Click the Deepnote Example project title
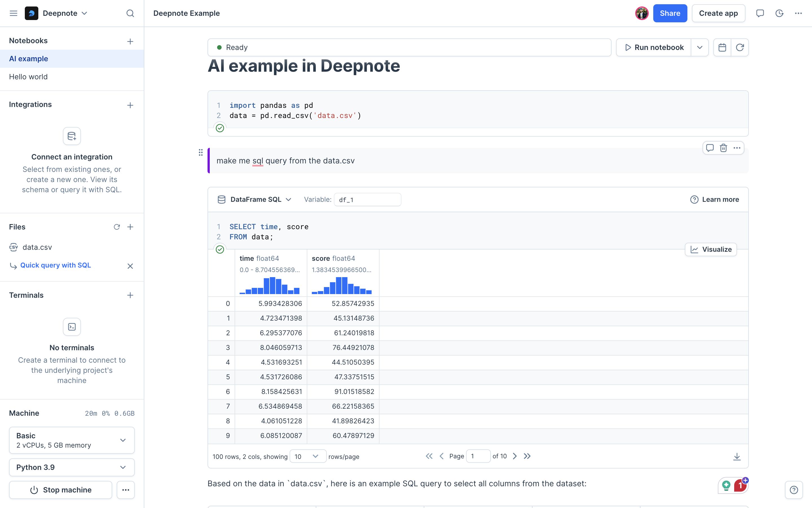Screen dimensions: 812x508 (187, 13)
